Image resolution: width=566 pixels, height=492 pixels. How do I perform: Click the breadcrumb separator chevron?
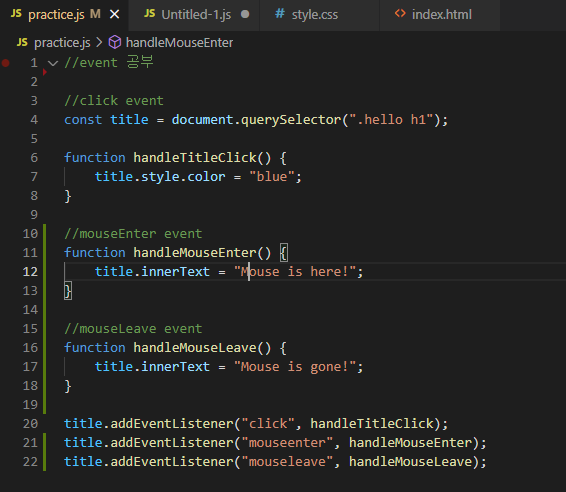tap(99, 43)
